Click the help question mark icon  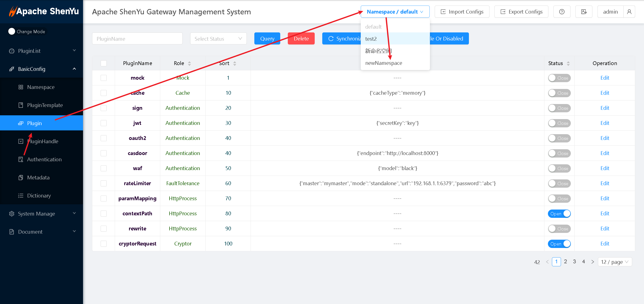562,12
